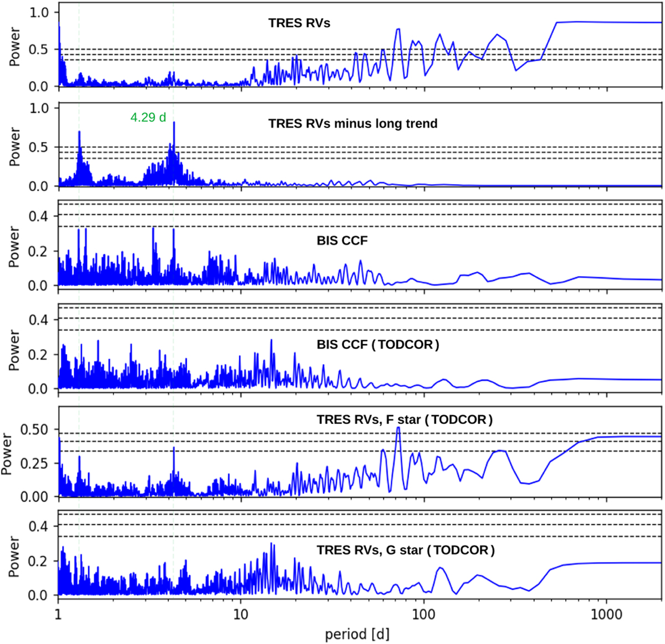Click the 'TRES RVs minus long trend' title
Image resolution: width=665 pixels, height=644 pixels.
pos(353,124)
